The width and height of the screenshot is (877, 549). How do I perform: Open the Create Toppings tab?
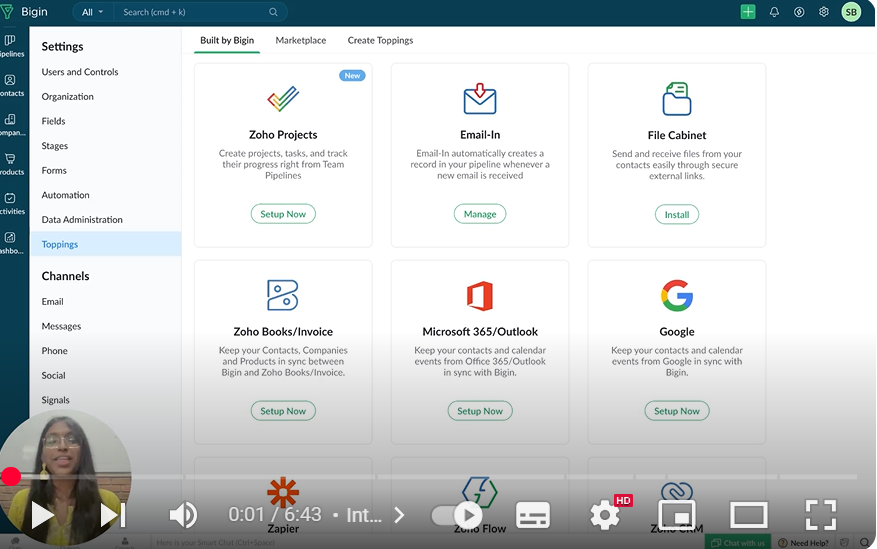380,40
